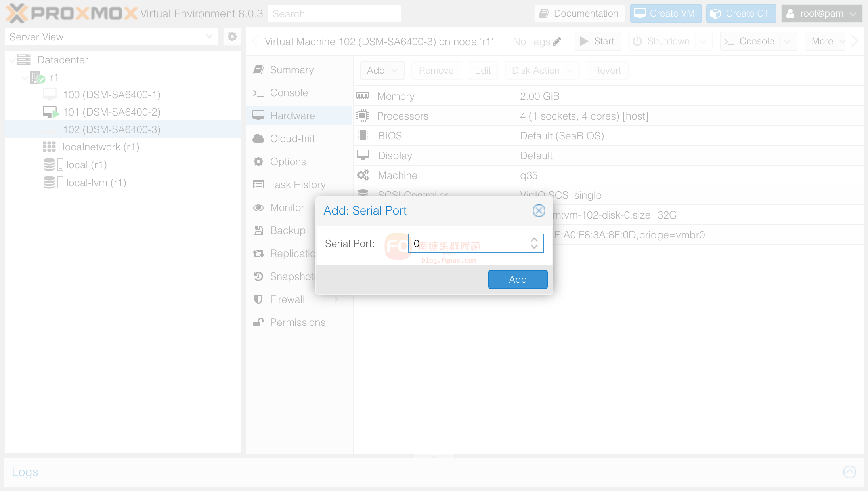Switch to the Task History tab
This screenshot has width=868, height=491.
tap(298, 185)
